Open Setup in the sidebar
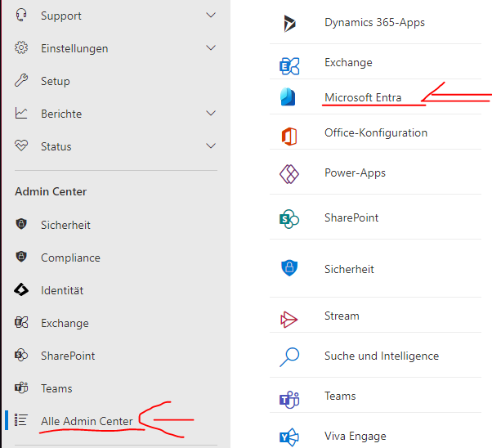 pyautogui.click(x=56, y=81)
